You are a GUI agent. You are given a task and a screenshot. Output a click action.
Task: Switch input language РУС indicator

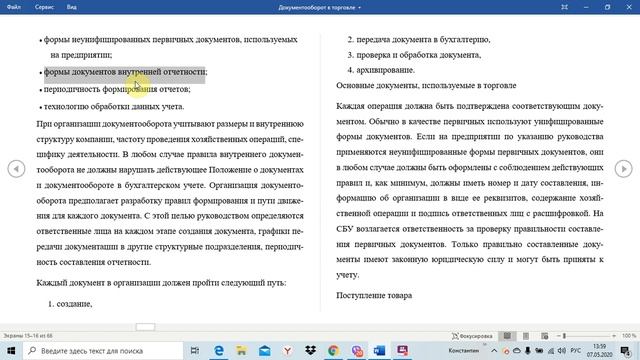point(576,351)
